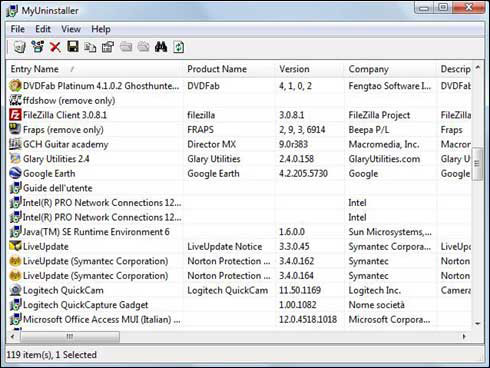Click the GCH Guitar academy icon
The height and width of the screenshot is (368, 490).
[15, 144]
